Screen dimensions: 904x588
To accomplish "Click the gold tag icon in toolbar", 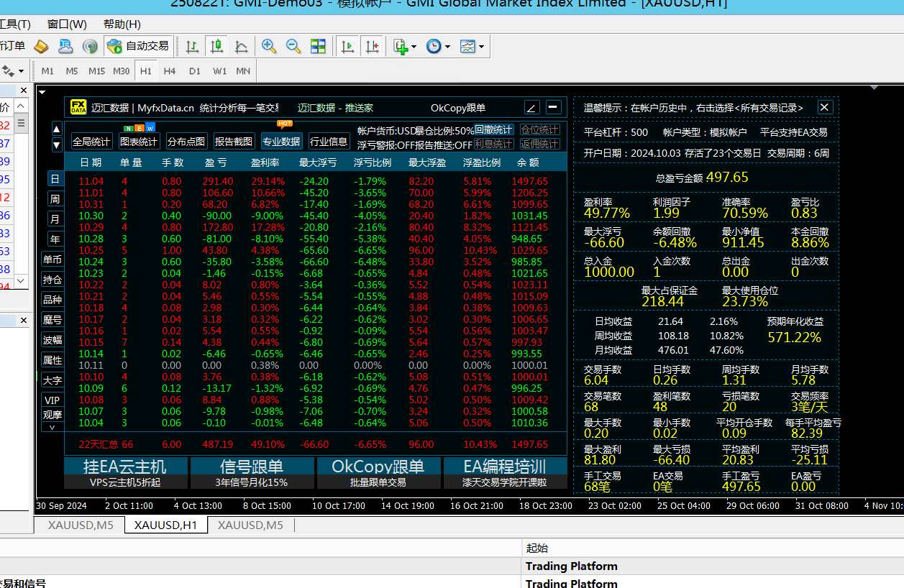I will [42, 47].
